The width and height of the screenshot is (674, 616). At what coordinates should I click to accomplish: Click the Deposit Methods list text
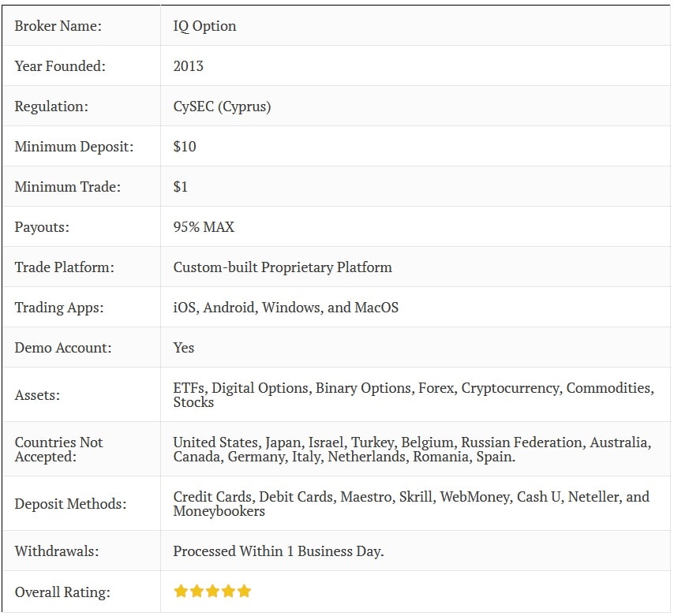pos(411,503)
